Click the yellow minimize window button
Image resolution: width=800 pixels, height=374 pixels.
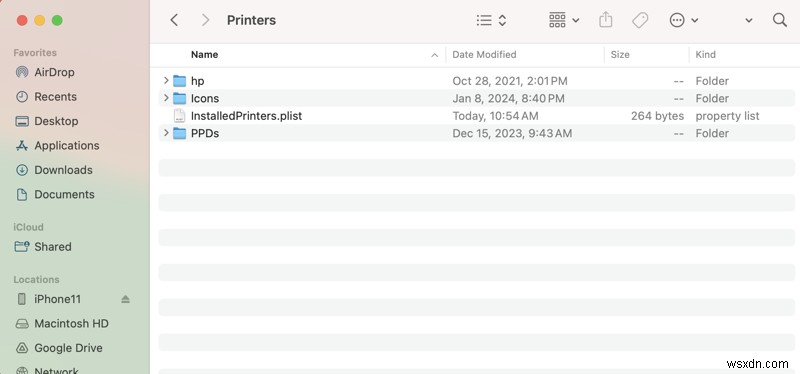point(39,20)
